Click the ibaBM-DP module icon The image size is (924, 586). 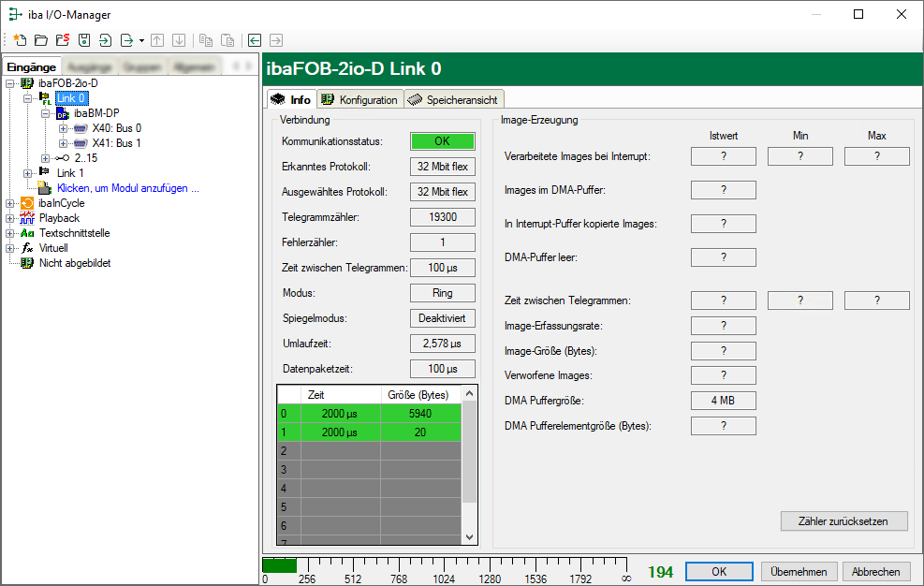[x=63, y=113]
